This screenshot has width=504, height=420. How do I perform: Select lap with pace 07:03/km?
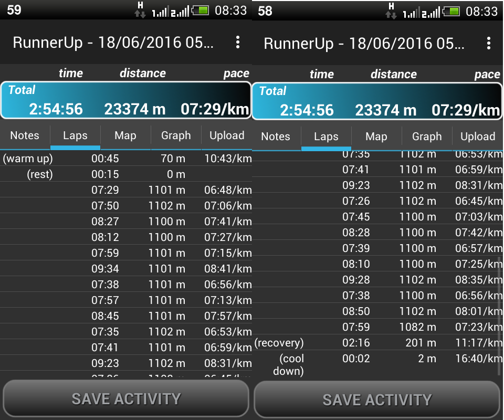click(377, 217)
